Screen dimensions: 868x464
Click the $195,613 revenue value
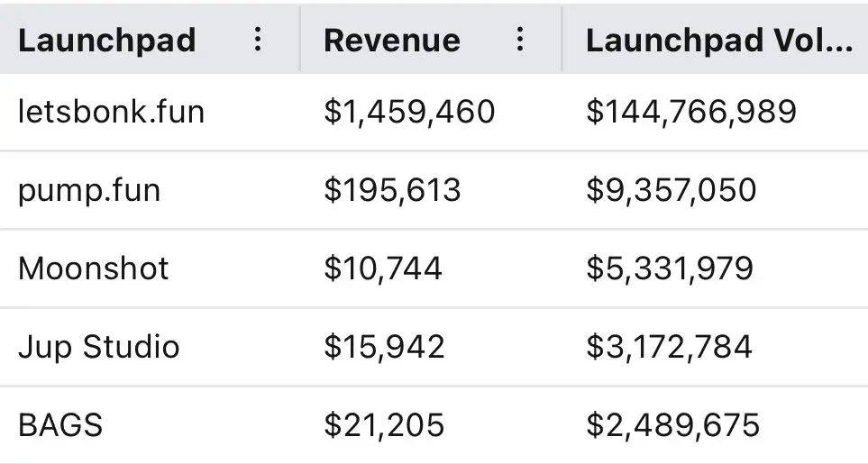392,190
